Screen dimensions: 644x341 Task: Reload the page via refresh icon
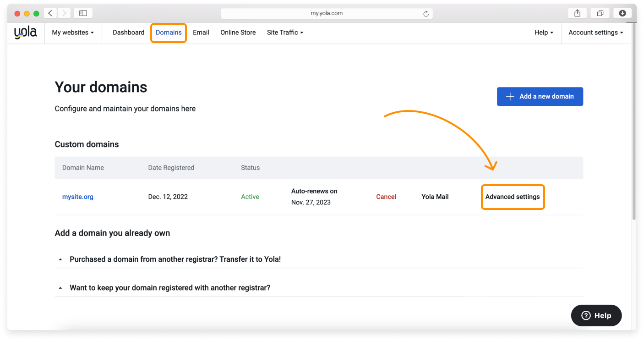[427, 13]
